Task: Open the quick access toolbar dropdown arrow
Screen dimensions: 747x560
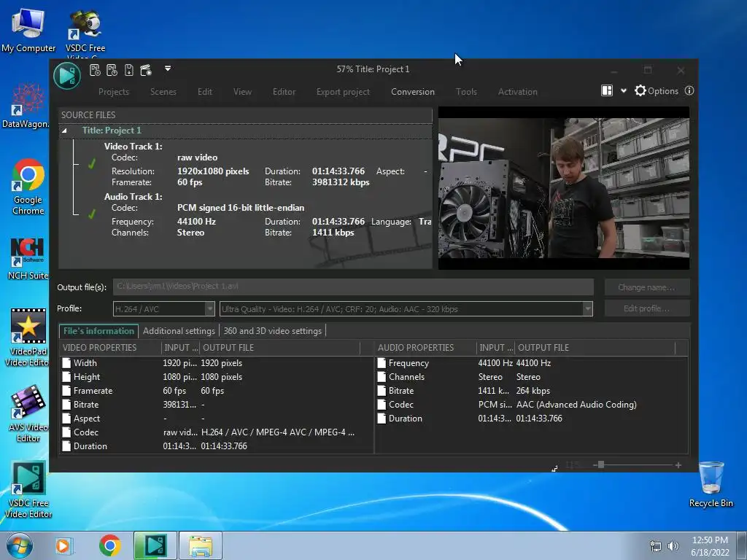Action: point(168,69)
